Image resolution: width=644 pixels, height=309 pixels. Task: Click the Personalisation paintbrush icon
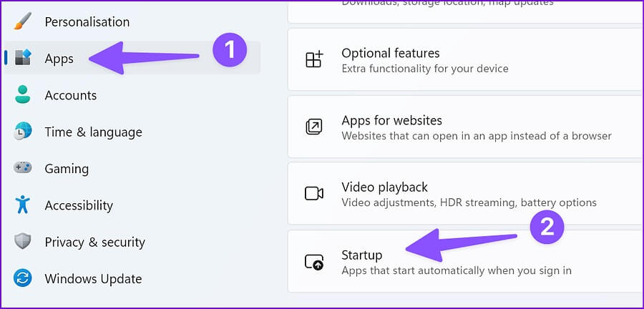(x=23, y=21)
